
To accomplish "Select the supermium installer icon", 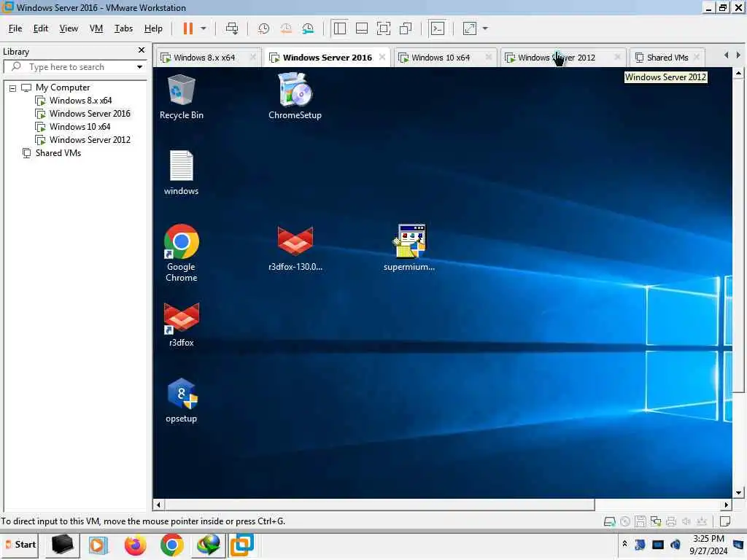I will coord(409,248).
